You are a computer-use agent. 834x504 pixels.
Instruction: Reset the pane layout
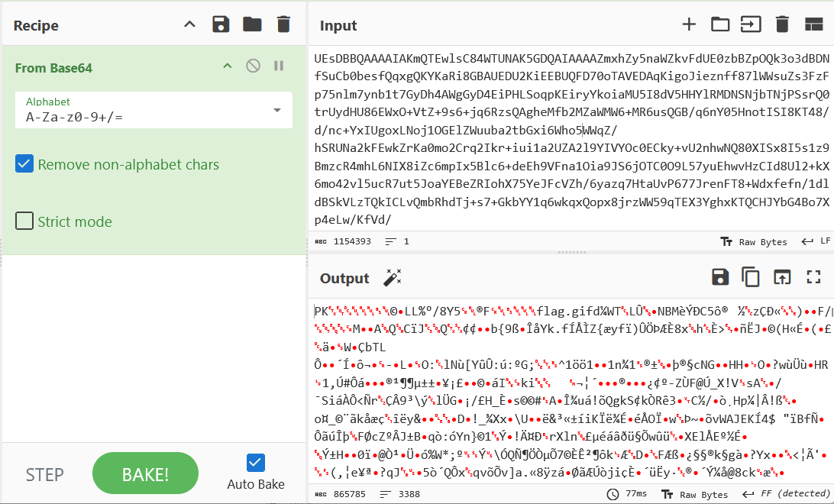814,24
